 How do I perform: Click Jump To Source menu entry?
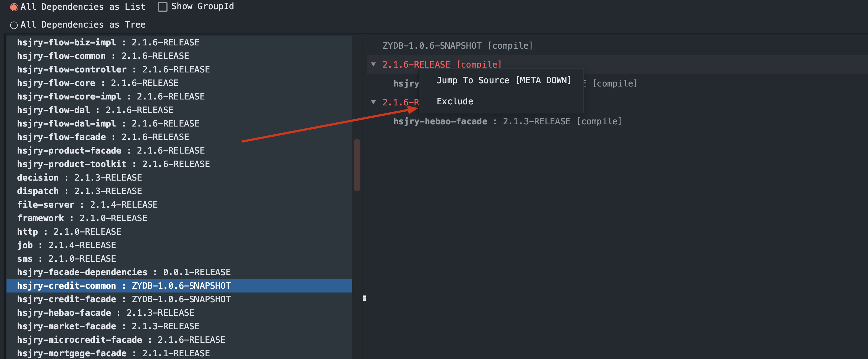(x=504, y=80)
